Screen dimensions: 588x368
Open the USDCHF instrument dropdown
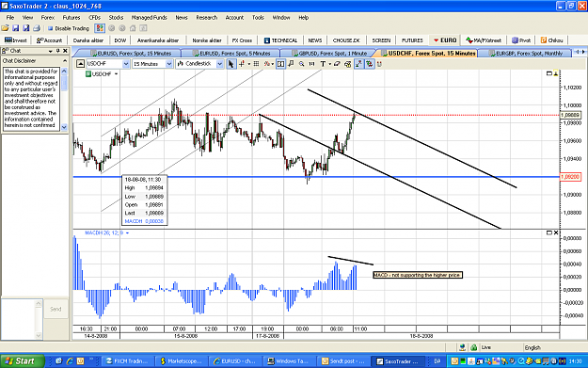pyautogui.click(x=126, y=64)
